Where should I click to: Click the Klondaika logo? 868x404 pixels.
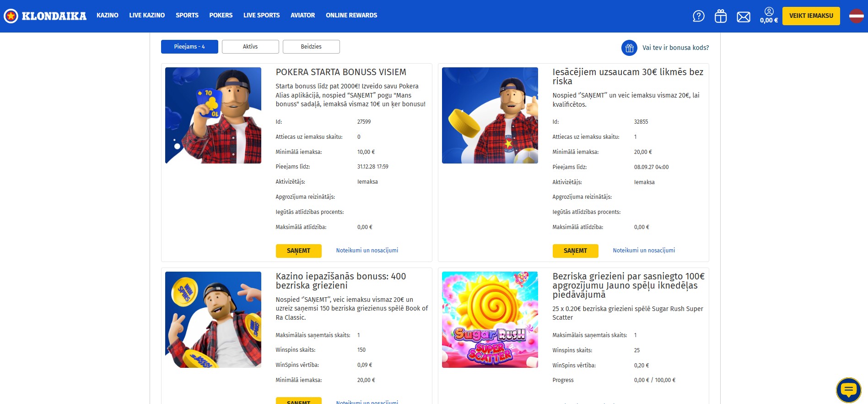point(45,15)
